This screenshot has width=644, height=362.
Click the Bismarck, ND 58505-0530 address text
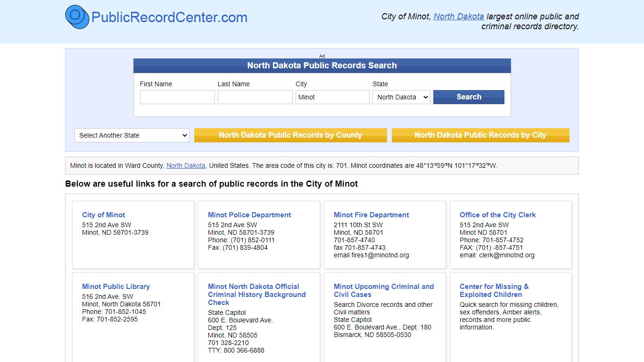point(372,335)
